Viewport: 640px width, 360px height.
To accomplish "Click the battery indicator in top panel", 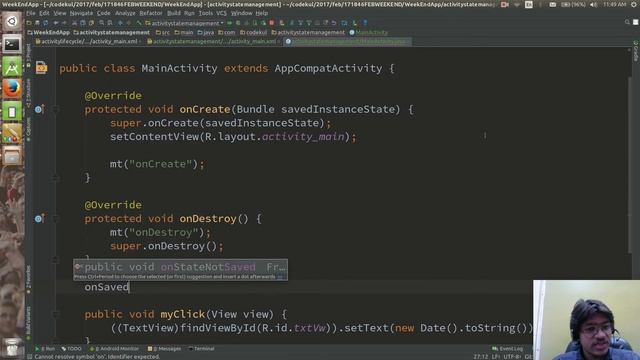I will tap(572, 4).
